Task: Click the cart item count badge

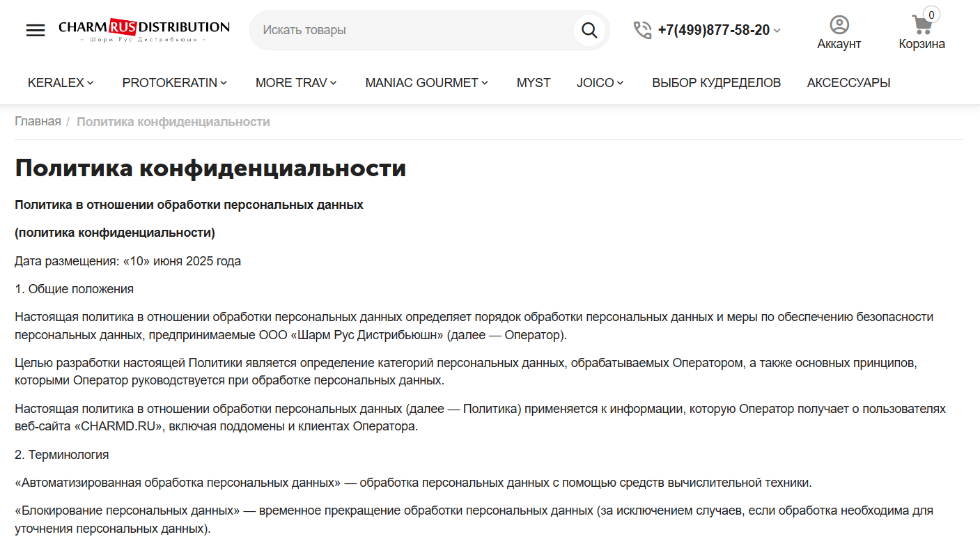Action: [x=931, y=15]
